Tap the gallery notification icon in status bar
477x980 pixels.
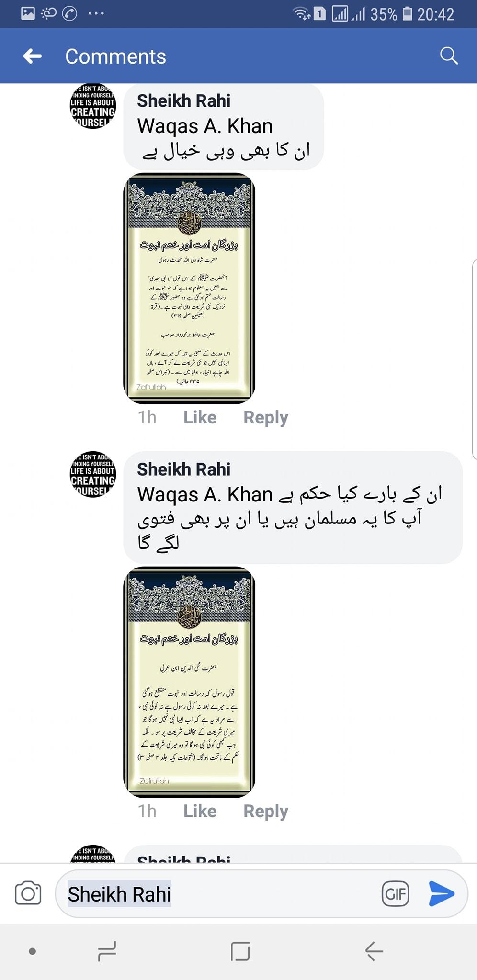click(28, 13)
